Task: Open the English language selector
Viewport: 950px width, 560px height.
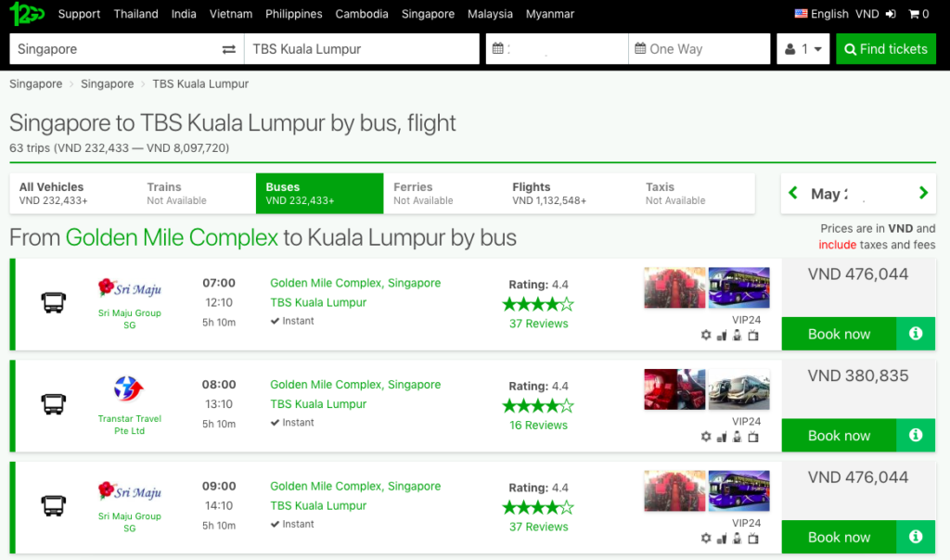Action: point(821,14)
